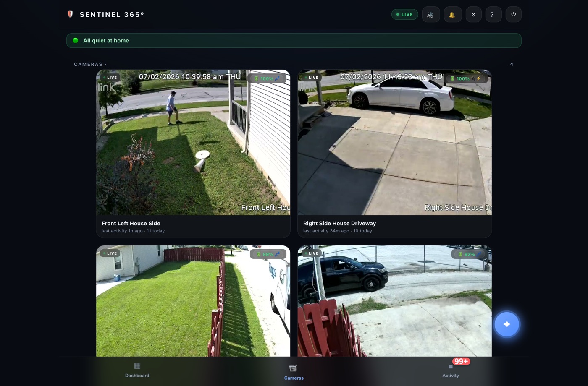Select the Cameras tab

(x=294, y=372)
